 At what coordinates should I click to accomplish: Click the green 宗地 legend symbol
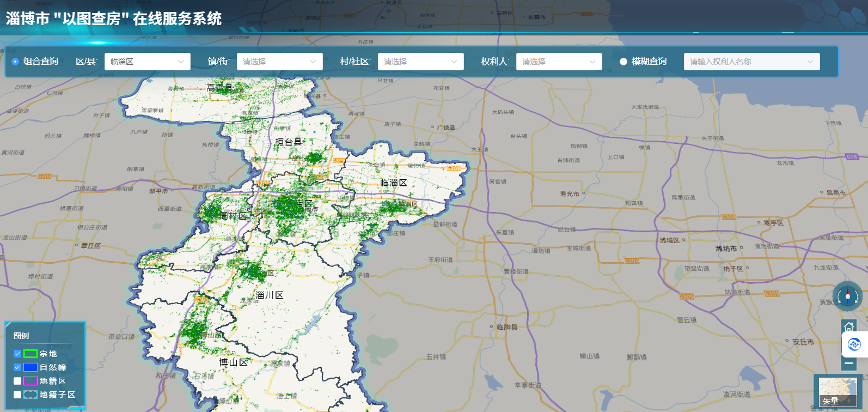pyautogui.click(x=30, y=354)
